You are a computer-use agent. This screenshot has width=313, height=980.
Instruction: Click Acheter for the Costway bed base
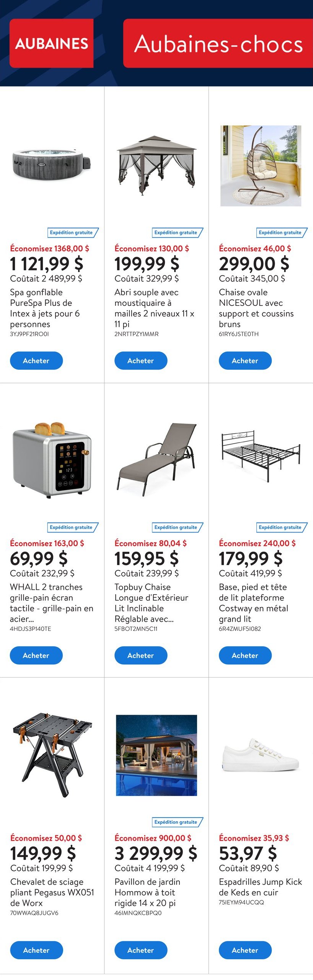click(245, 655)
